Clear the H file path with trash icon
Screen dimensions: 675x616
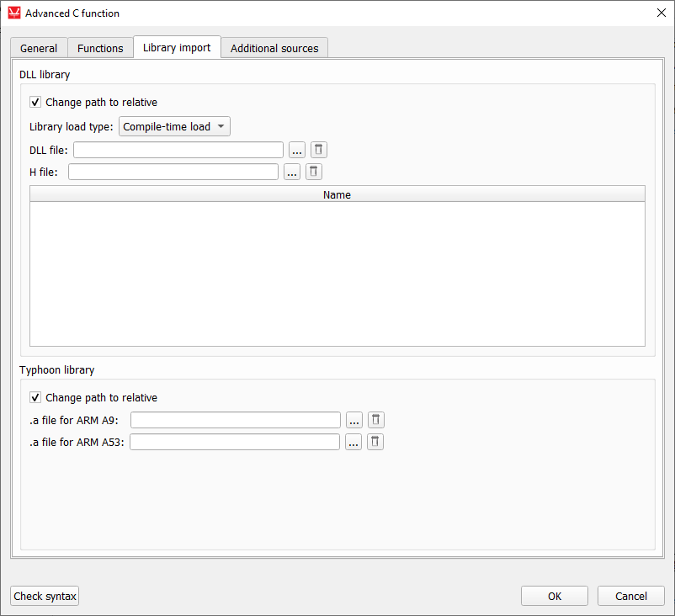pyautogui.click(x=314, y=172)
